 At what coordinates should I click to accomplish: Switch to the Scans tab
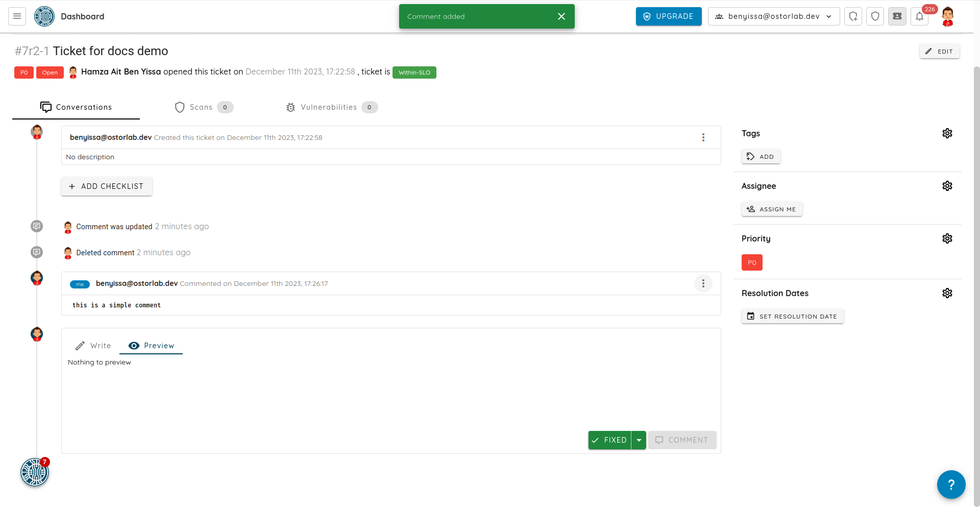point(203,107)
